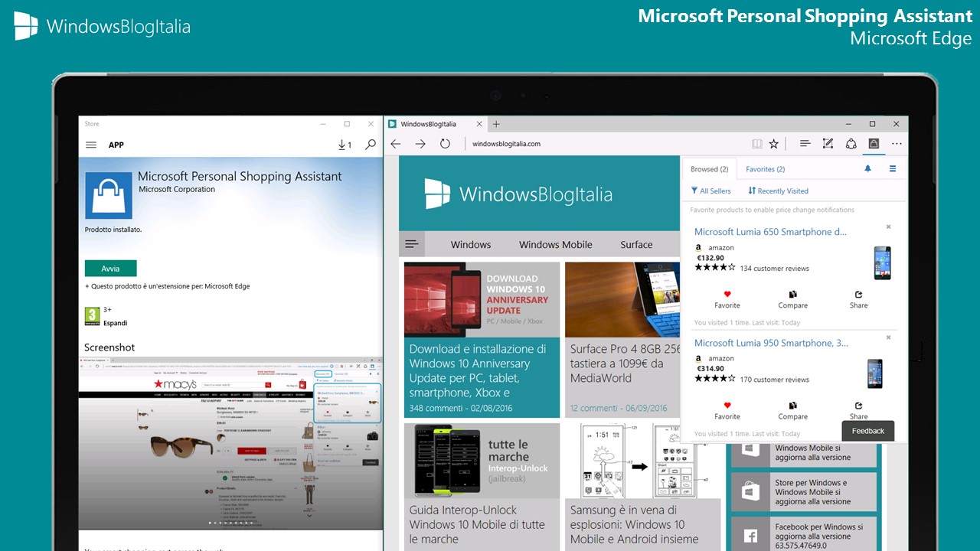Click the WindowsBlogItalia site header logo
Viewport: 980px width, 551px height.
tap(518, 194)
